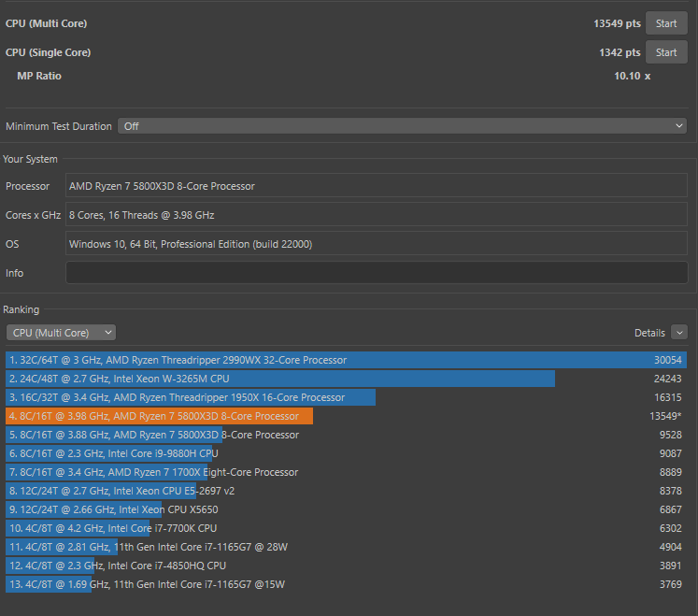Select the Processor name field
Image resolution: width=698 pixels, height=616 pixels.
pyautogui.click(x=377, y=186)
